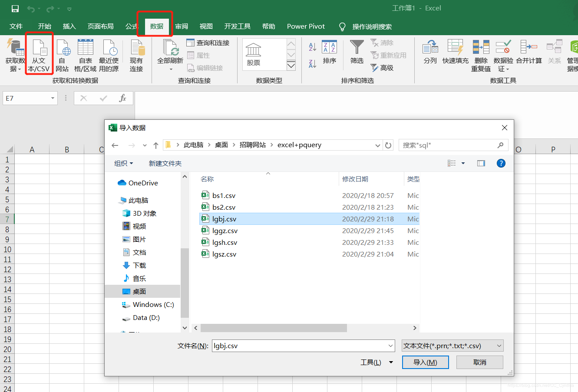Click the 删除重复值 icon

click(x=481, y=56)
